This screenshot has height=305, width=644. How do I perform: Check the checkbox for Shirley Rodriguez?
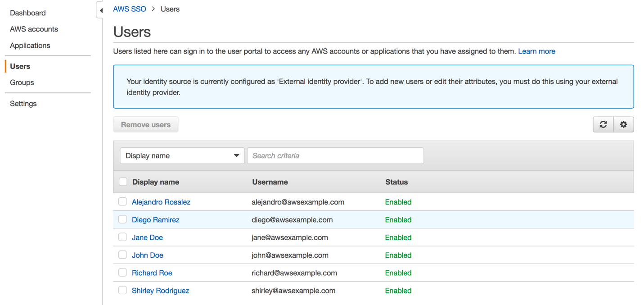tap(122, 290)
